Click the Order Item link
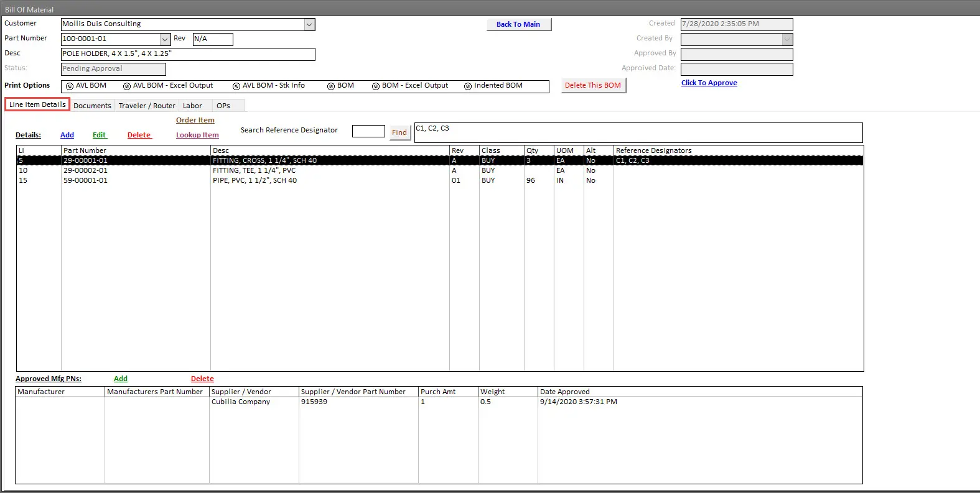 point(195,120)
